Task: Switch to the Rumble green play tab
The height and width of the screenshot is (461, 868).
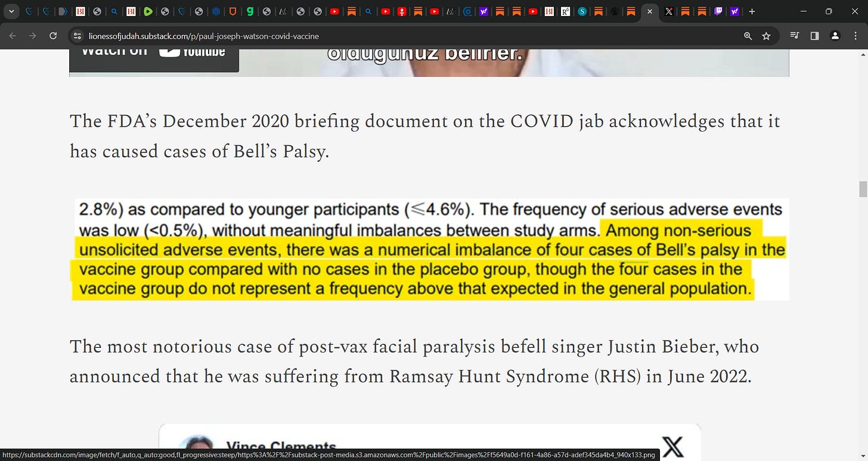Action: (x=148, y=11)
